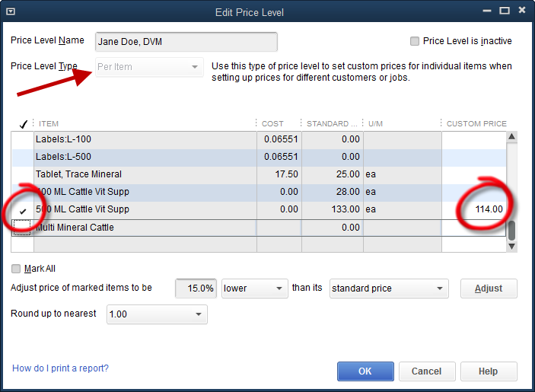This screenshot has height=392, width=535.
Task: Click the 28.00 standard price cell
Action: [333, 192]
